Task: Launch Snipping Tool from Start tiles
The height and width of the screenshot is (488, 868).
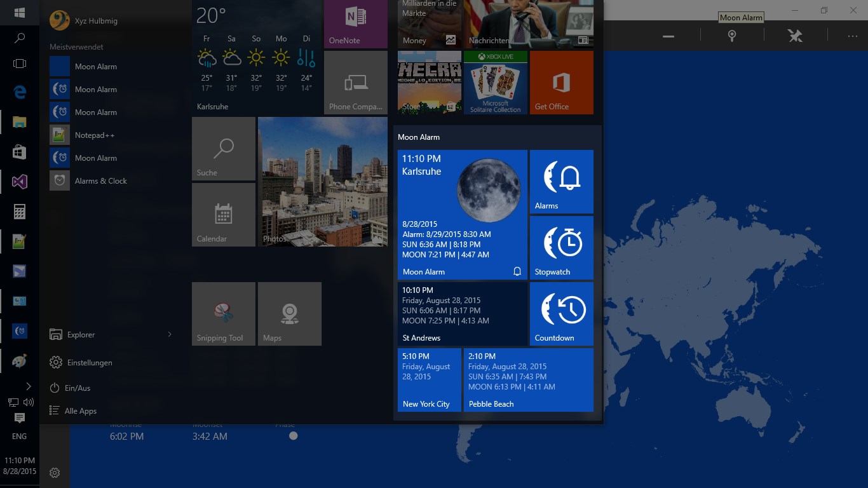Action: [223, 314]
